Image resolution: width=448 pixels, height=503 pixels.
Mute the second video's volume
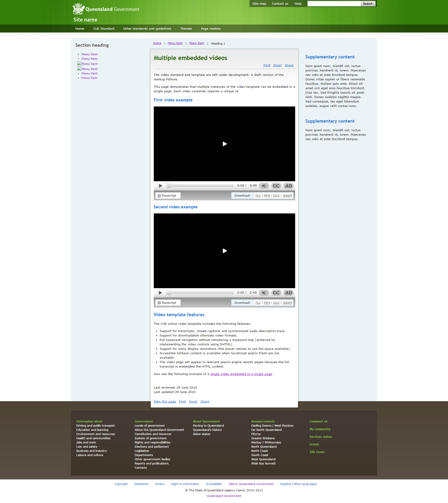click(x=264, y=293)
